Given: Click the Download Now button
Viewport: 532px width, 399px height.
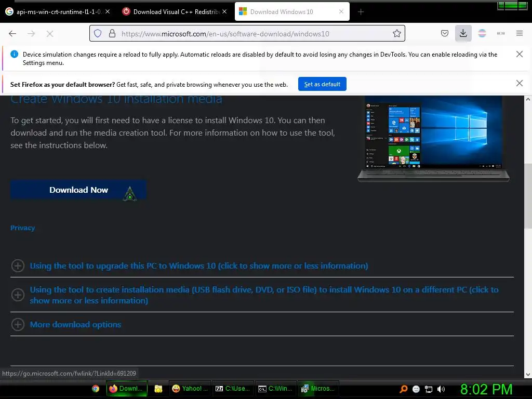Looking at the screenshot, I should pyautogui.click(x=78, y=190).
